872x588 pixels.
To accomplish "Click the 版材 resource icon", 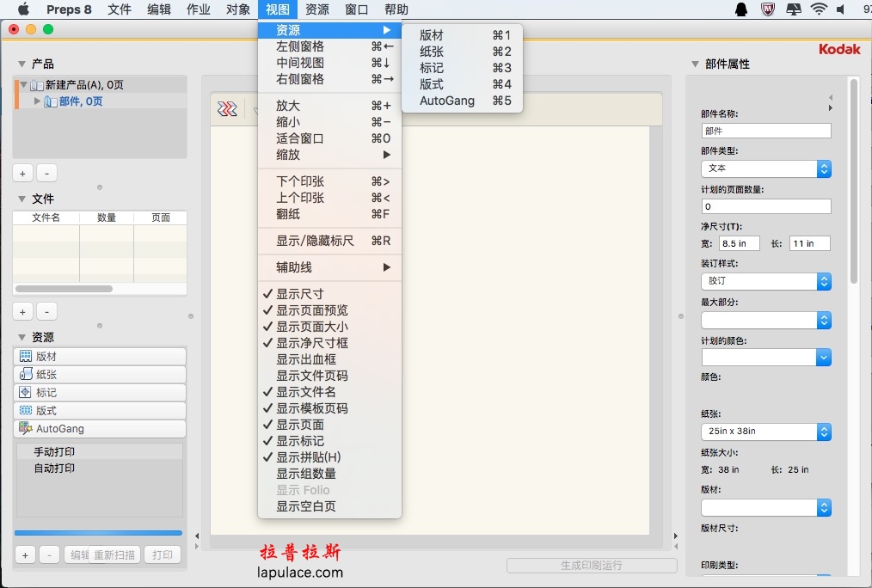I will [26, 357].
